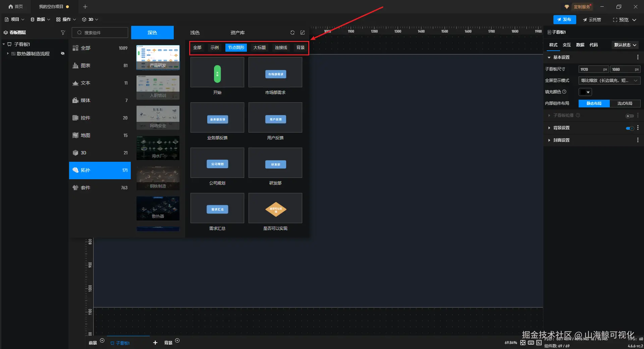
Task: Click help icon beside 填充颜色
Action: pyautogui.click(x=564, y=92)
